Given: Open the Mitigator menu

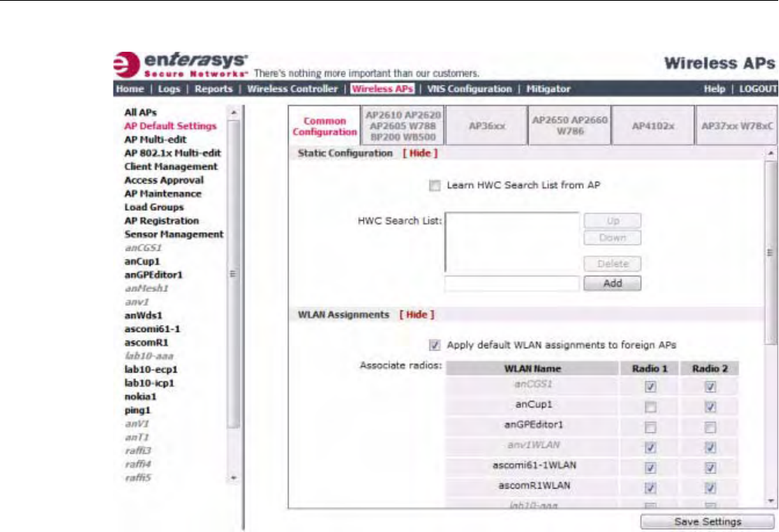Looking at the screenshot, I should [548, 89].
